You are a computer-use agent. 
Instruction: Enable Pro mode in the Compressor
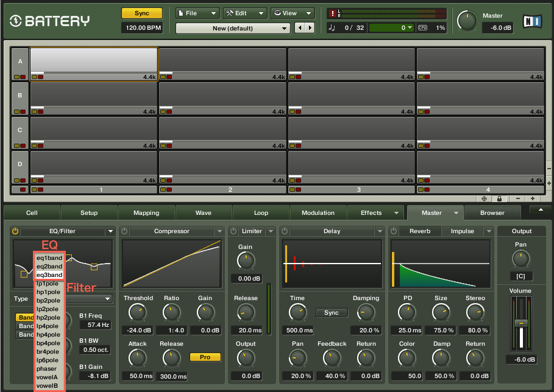[x=205, y=357]
